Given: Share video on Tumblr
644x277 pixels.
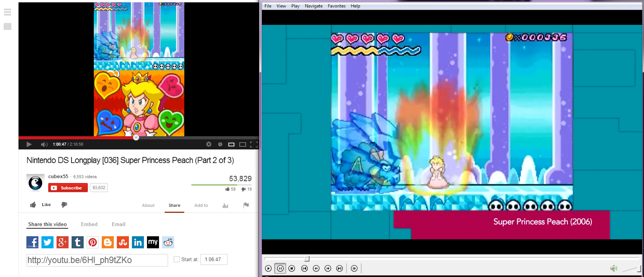Looking at the screenshot, I should click(x=78, y=242).
